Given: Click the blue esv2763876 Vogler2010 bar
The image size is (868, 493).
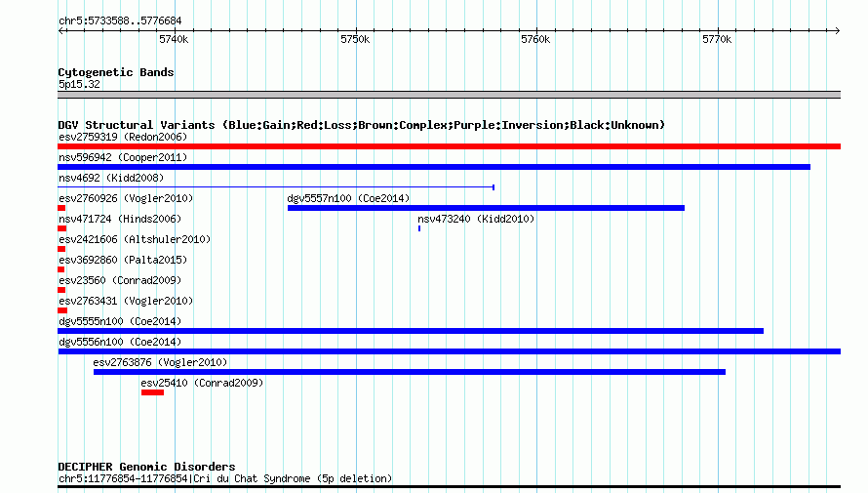Looking at the screenshot, I should pyautogui.click(x=410, y=372).
